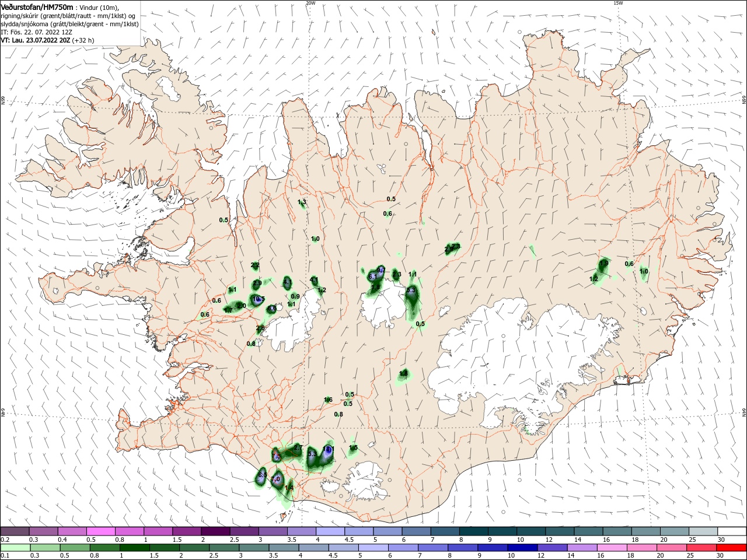
Task: Click the 1.6 precipitation value label
Action: click(328, 400)
